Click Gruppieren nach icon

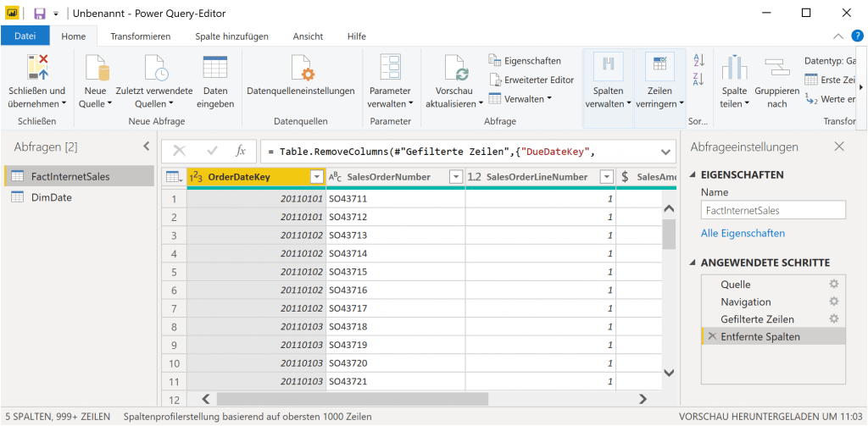(x=776, y=68)
